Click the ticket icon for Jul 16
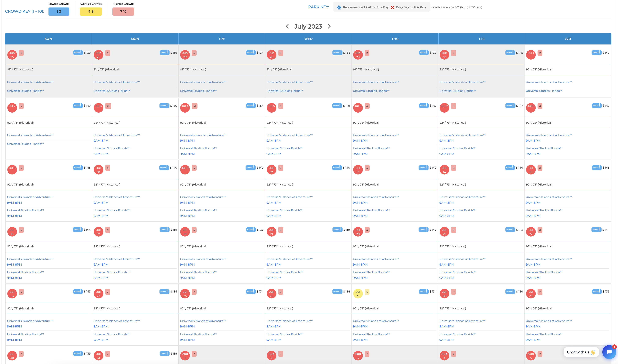Screen dimensions: 618x364 78,230
